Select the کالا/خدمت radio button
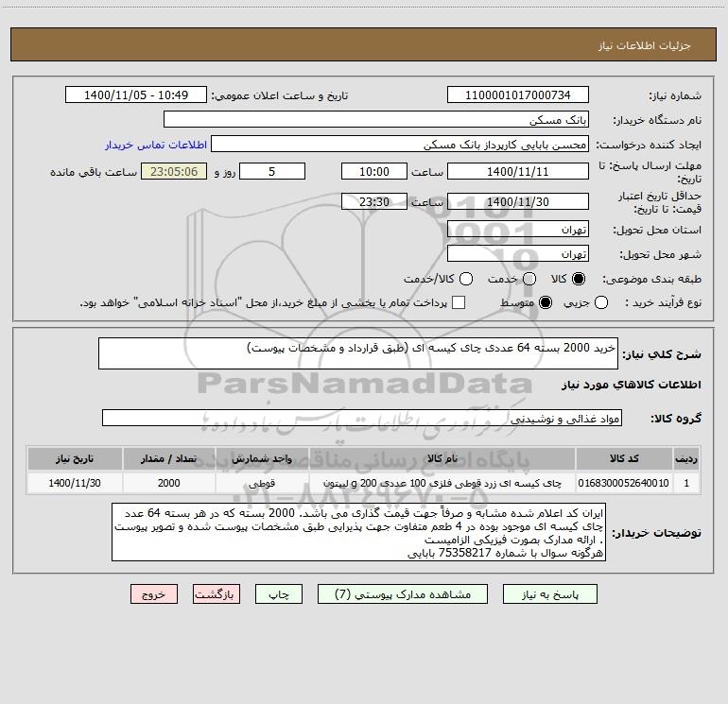This screenshot has height=704, width=728. click(x=466, y=279)
